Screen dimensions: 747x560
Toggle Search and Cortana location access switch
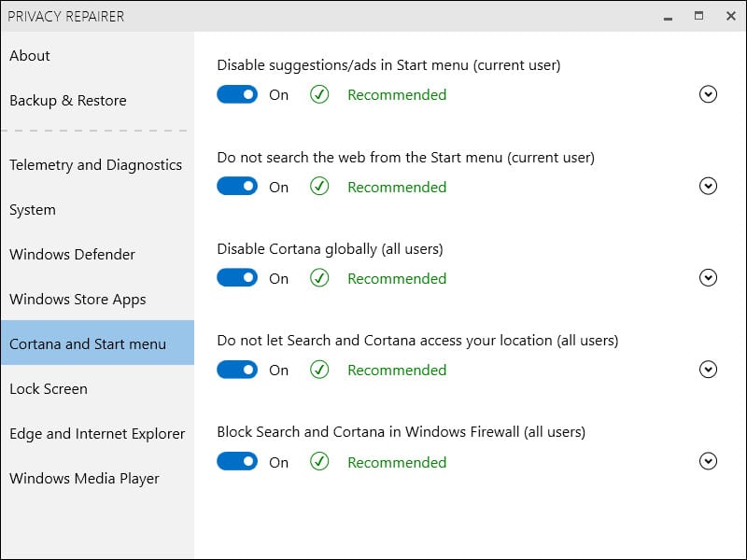(x=237, y=370)
